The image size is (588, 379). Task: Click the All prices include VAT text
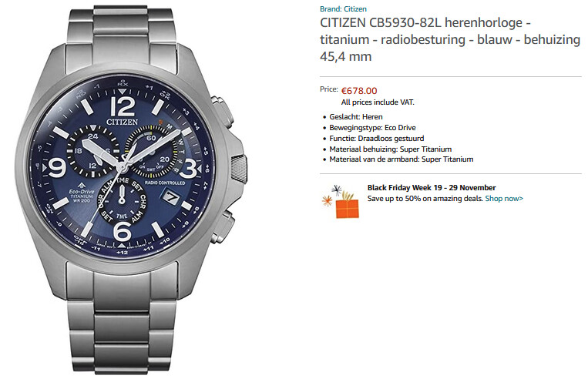378,102
